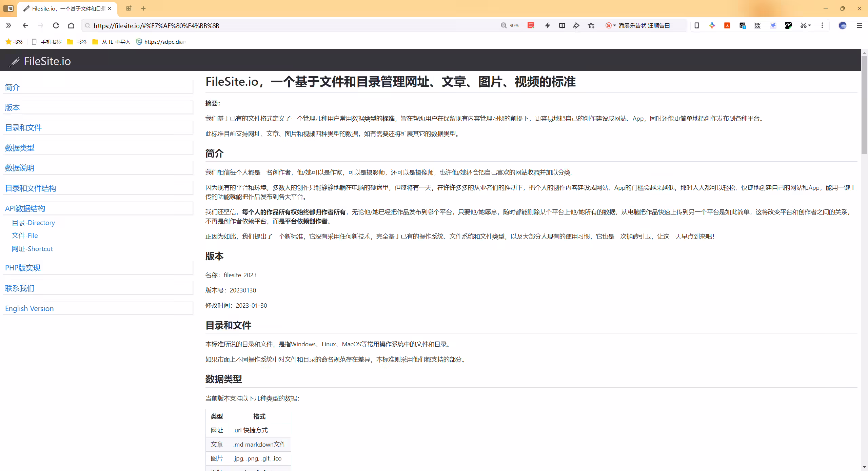Click the 修改时间：2023-01-30 line
The height and width of the screenshot is (471, 868).
click(236, 306)
